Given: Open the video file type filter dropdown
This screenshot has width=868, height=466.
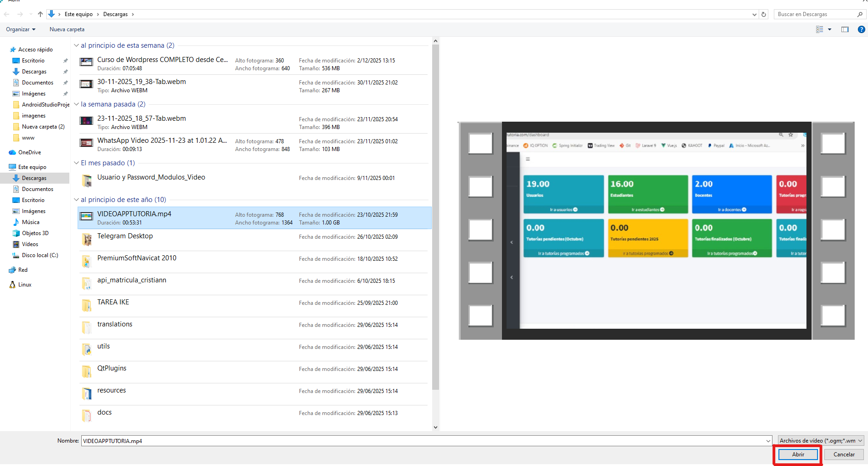Looking at the screenshot, I should 820,441.
